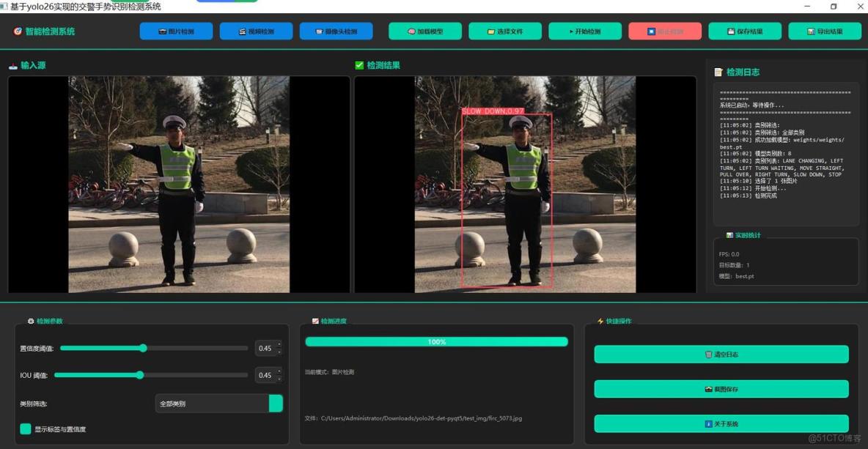Decrease the IOU 阈值 spinbox value
This screenshot has height=449, width=868.
pos(279,379)
